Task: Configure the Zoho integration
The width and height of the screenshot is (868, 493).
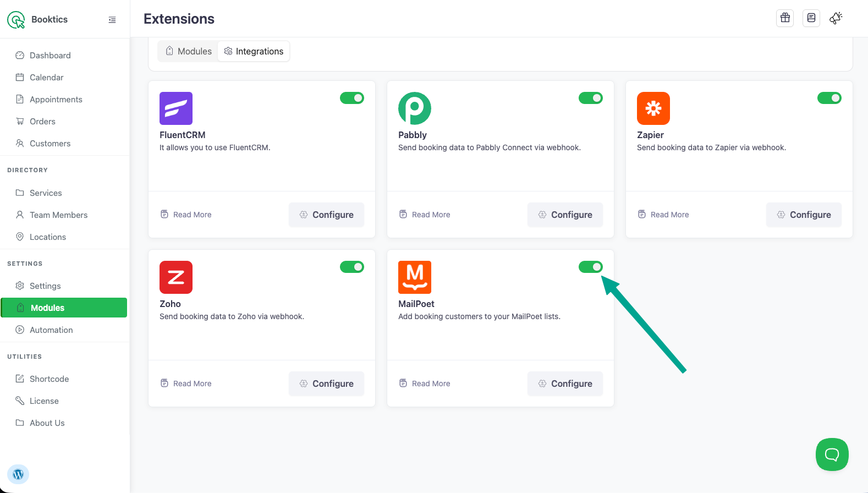Action: tap(326, 384)
